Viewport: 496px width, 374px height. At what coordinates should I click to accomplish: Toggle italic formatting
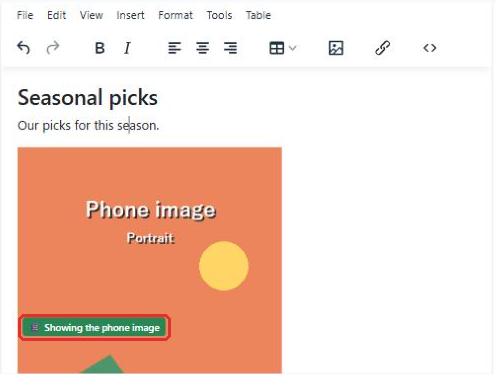point(127,48)
